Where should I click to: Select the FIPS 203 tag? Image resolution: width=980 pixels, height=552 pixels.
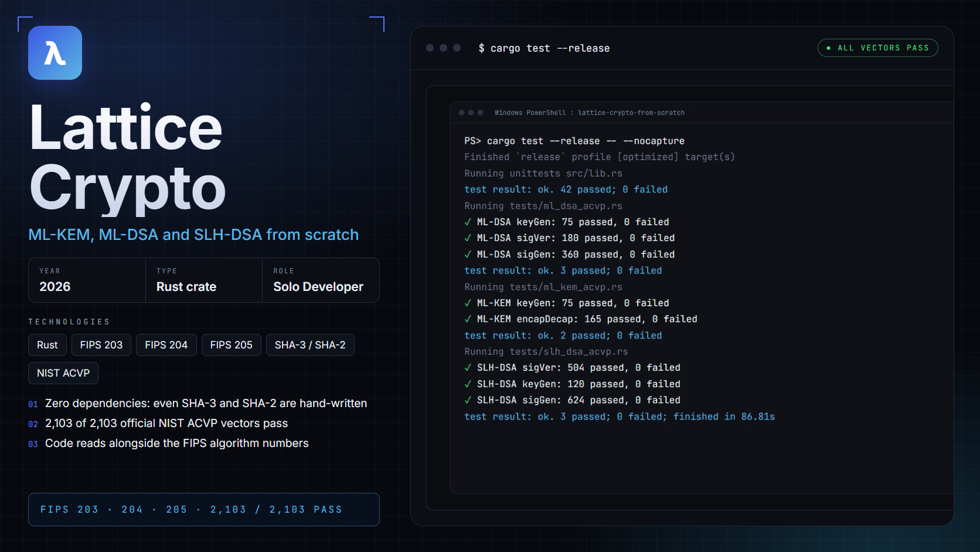(101, 345)
